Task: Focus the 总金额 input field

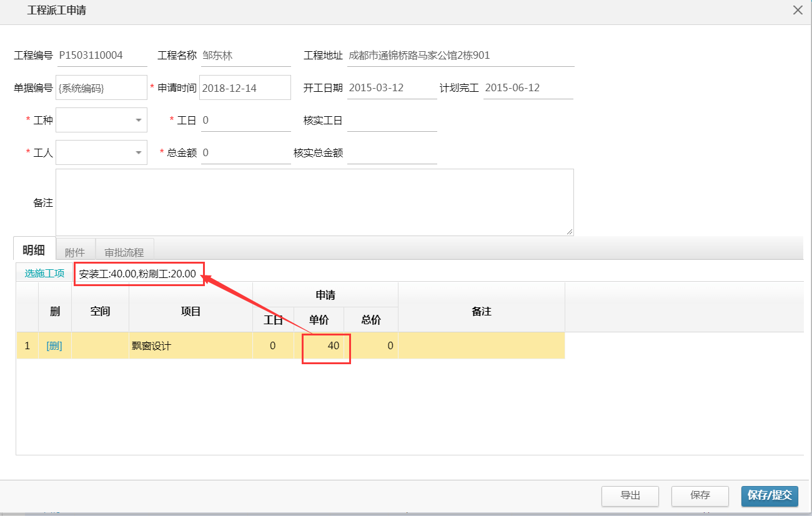Action: pos(245,153)
